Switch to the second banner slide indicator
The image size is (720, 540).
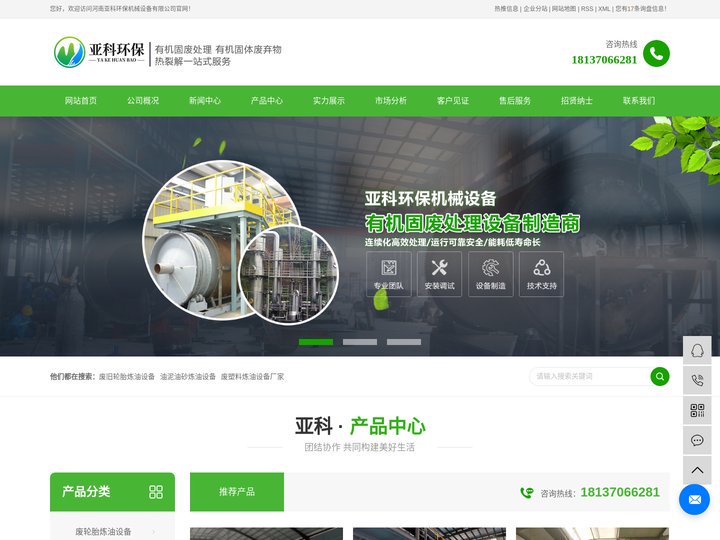click(x=360, y=342)
